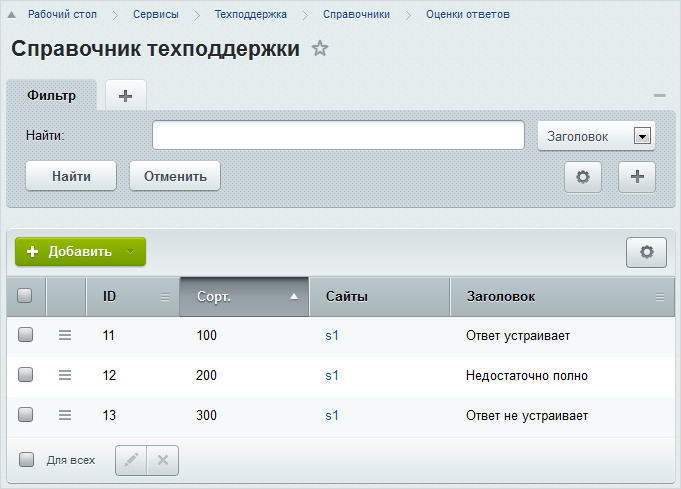This screenshot has height=489, width=681.
Task: Click the Найти button
Action: coord(71,176)
